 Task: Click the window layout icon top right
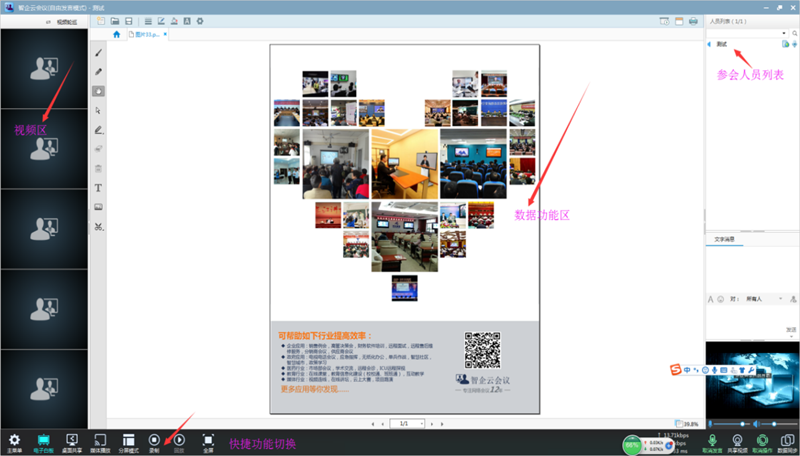pos(679,21)
